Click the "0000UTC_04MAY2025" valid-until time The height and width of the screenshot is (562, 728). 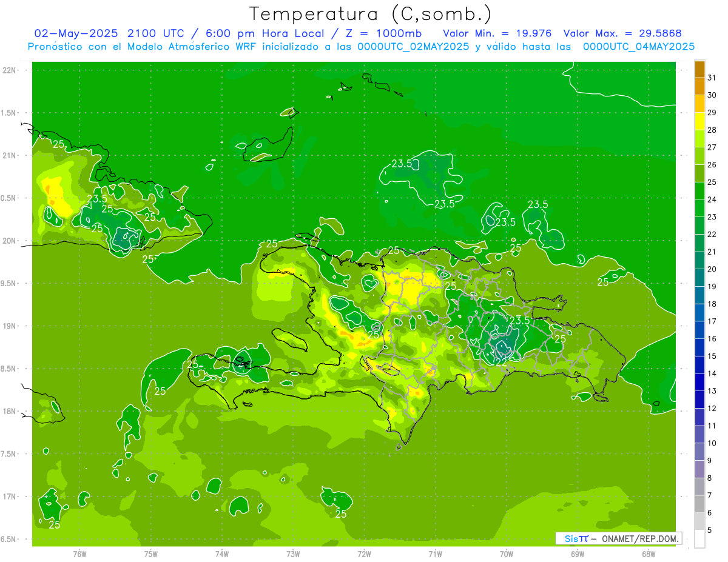[639, 47]
